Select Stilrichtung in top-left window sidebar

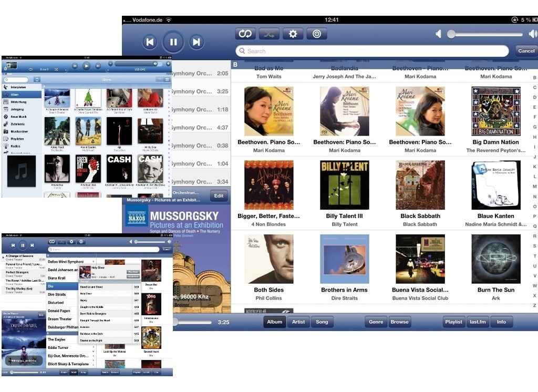[22, 102]
